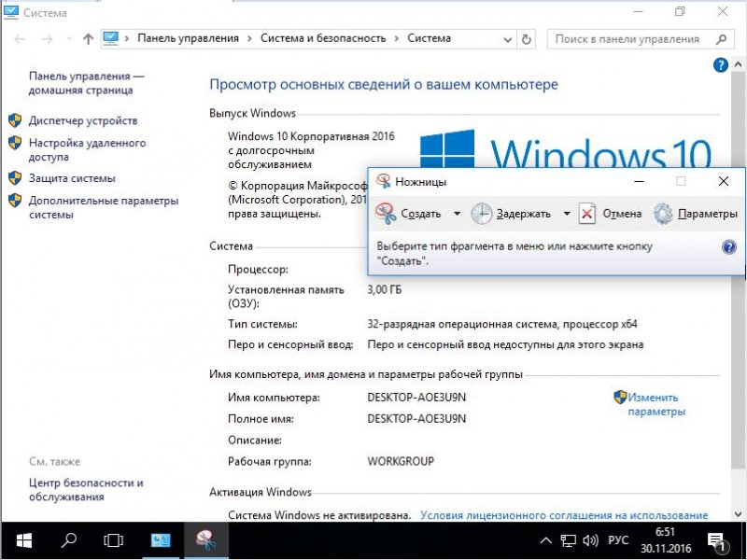Click Change settings link for computer name

coord(656,404)
